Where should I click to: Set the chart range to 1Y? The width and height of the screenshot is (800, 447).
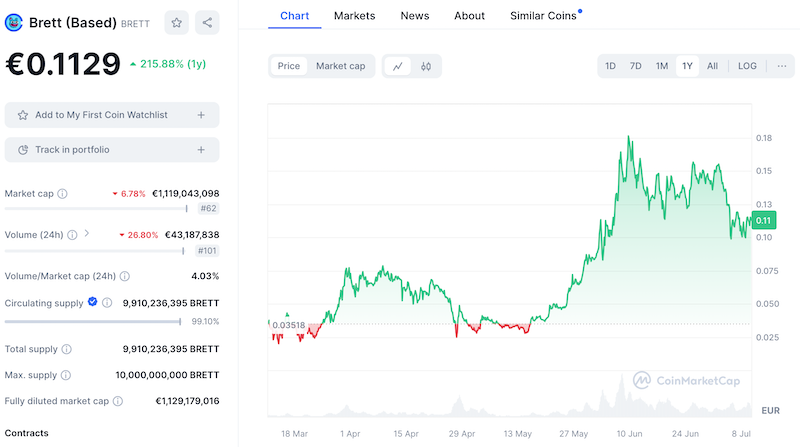tap(687, 66)
